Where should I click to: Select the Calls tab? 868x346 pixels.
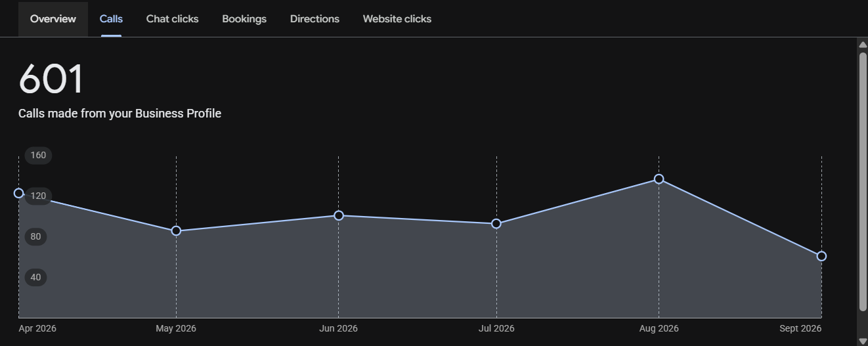tap(111, 19)
